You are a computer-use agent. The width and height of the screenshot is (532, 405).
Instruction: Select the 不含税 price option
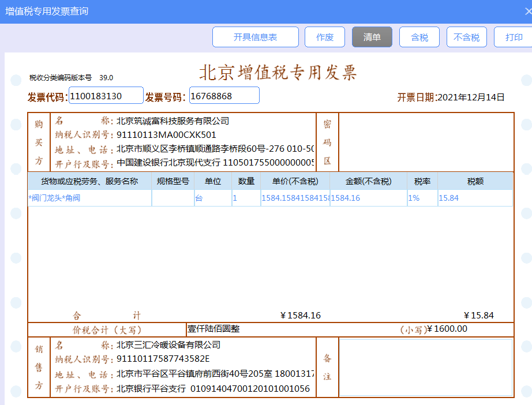[x=466, y=37]
